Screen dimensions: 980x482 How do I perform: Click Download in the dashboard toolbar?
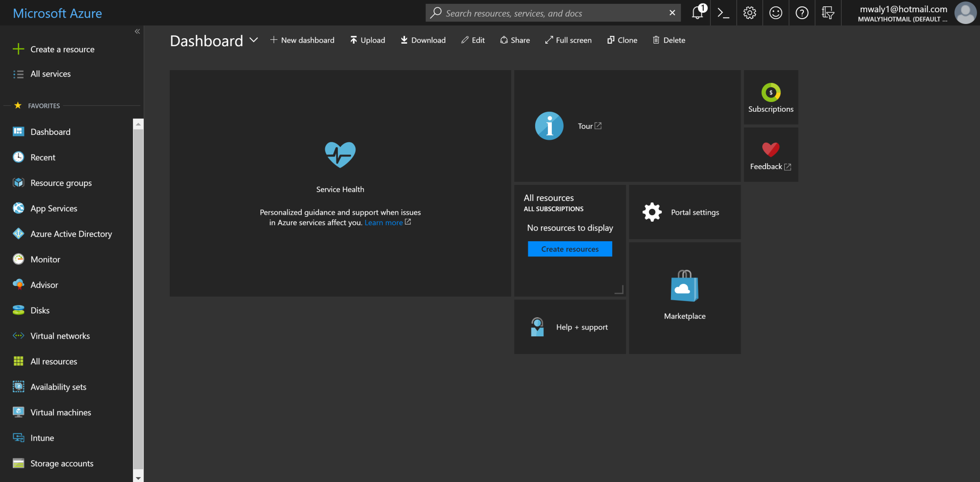[x=423, y=40]
